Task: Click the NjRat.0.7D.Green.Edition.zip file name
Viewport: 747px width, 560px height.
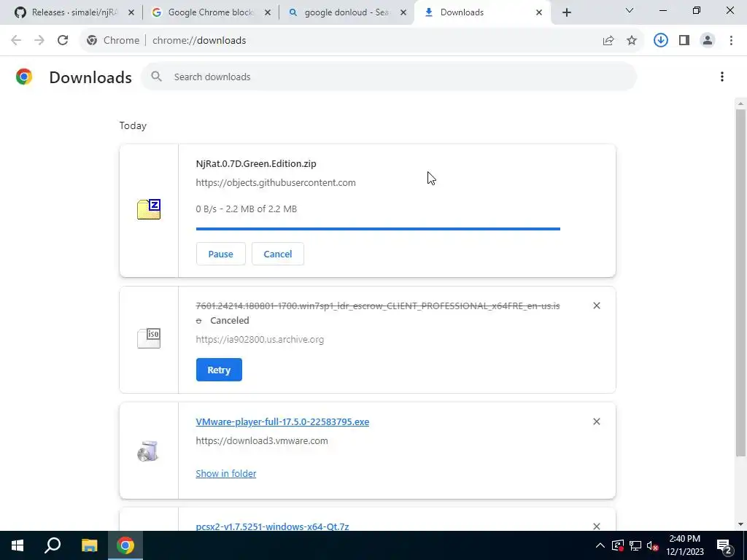Action: pos(256,164)
